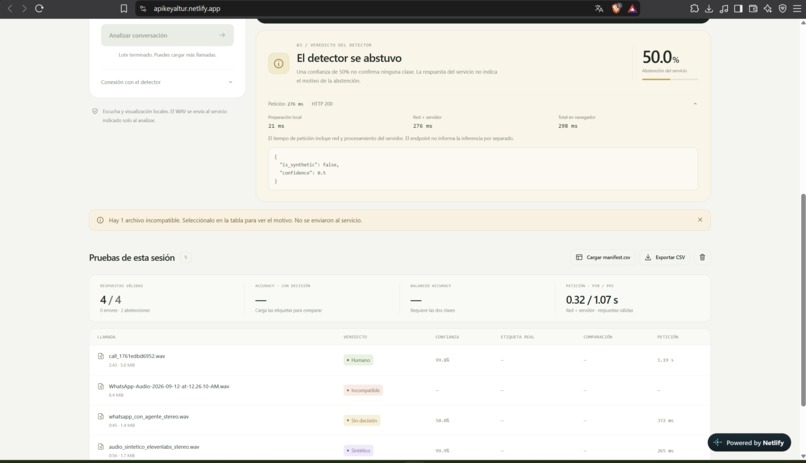Open the media music-note control icon
Screen dimensions: 806x463
pyautogui.click(x=724, y=9)
